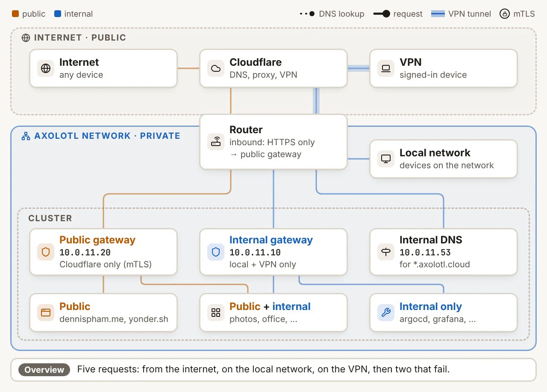The image size is (547, 392).
Task: Click the text 'dennispham.me, yonder.sh'
Action: pos(114,319)
